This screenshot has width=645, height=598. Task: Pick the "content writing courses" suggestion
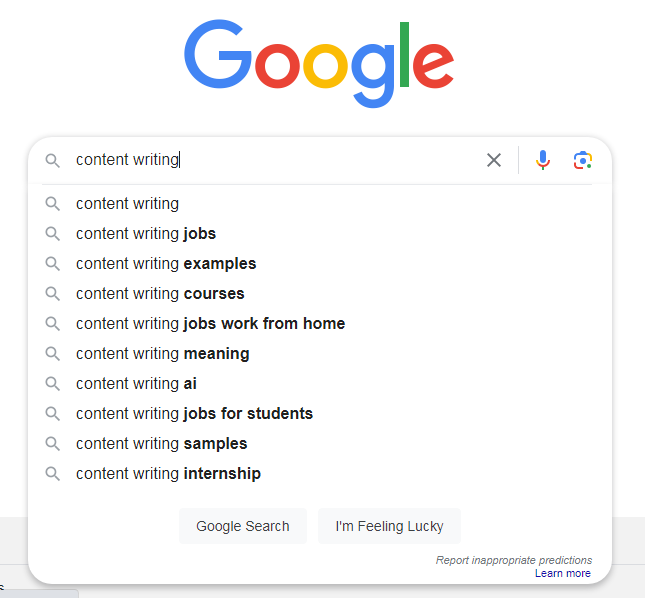[160, 294]
